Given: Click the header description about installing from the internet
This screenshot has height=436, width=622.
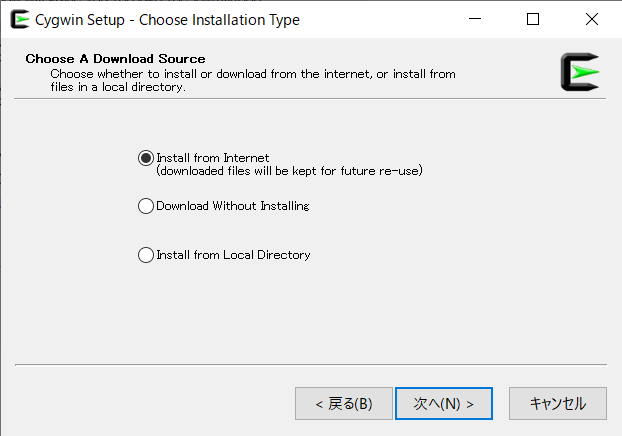Looking at the screenshot, I should 253,73.
